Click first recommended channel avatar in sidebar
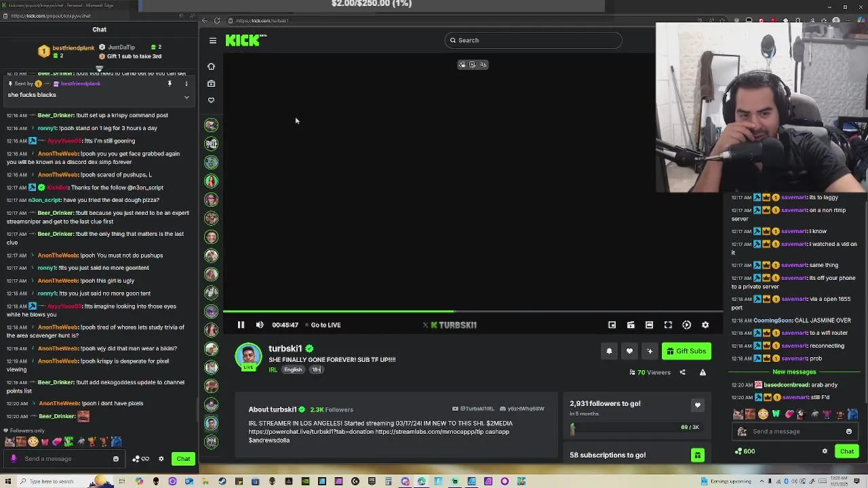 (x=212, y=125)
